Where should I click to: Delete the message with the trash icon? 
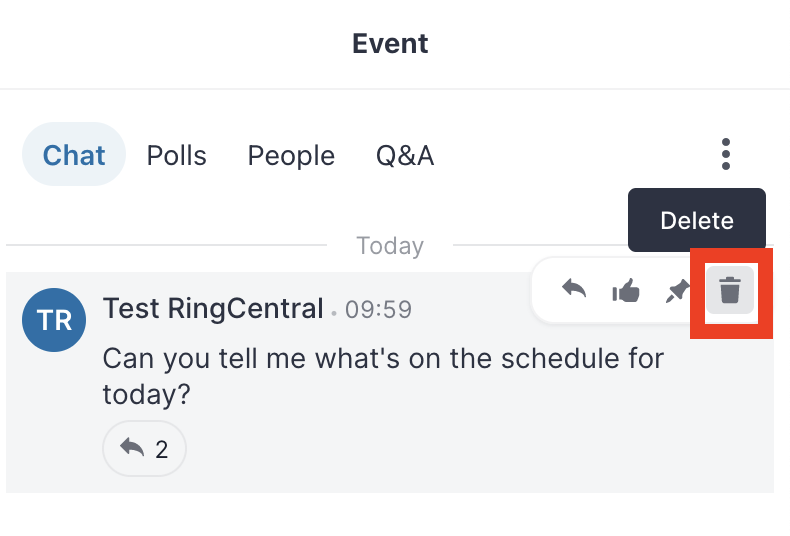tap(730, 291)
